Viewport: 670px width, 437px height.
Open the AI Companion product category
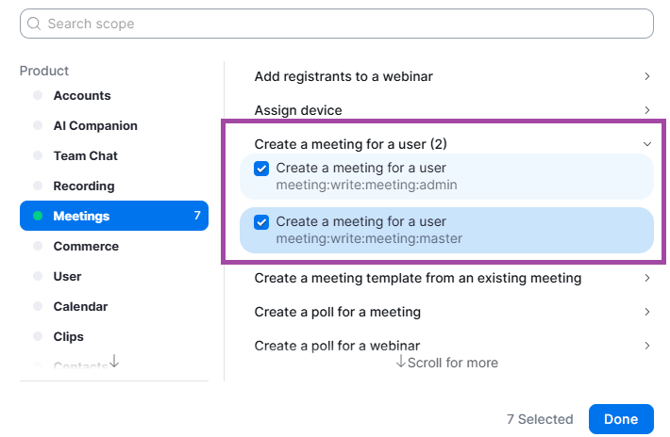click(95, 126)
